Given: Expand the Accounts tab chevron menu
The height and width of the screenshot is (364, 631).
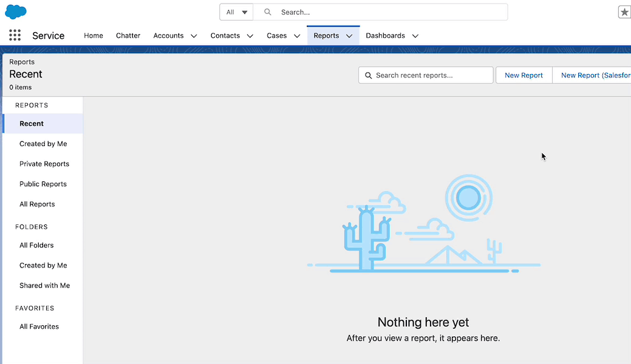Looking at the screenshot, I should point(194,36).
